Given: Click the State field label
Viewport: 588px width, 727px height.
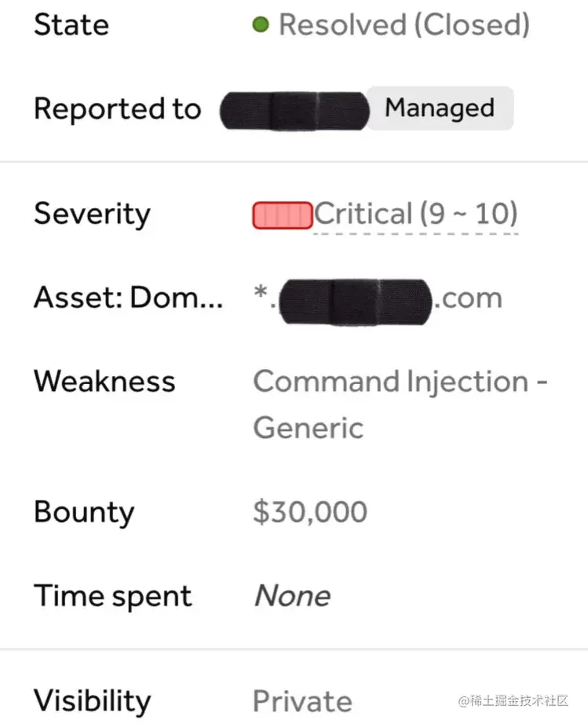Looking at the screenshot, I should [71, 24].
